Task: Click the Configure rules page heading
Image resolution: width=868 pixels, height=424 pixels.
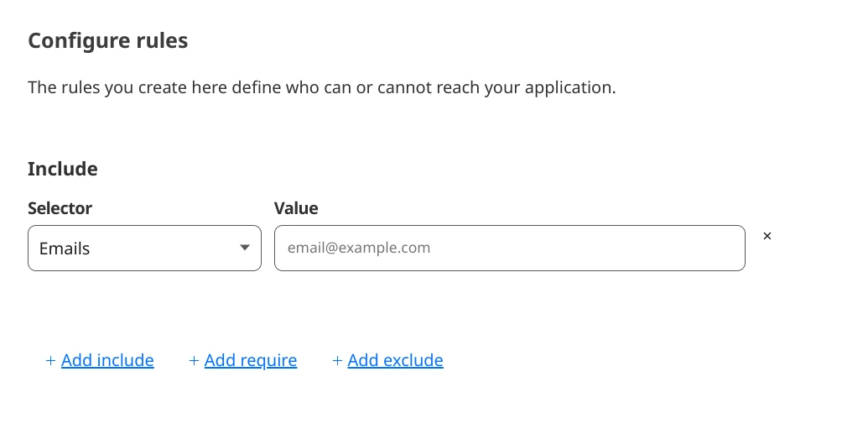Action: pyautogui.click(x=107, y=40)
